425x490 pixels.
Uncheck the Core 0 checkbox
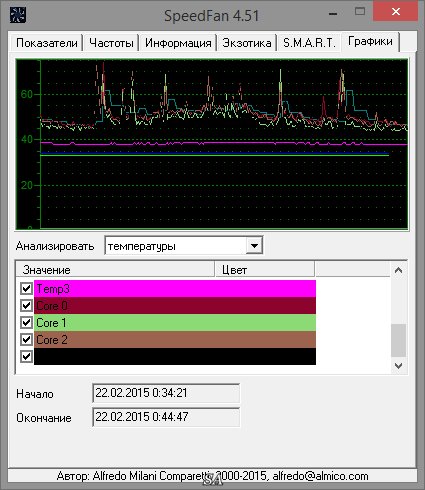26,305
